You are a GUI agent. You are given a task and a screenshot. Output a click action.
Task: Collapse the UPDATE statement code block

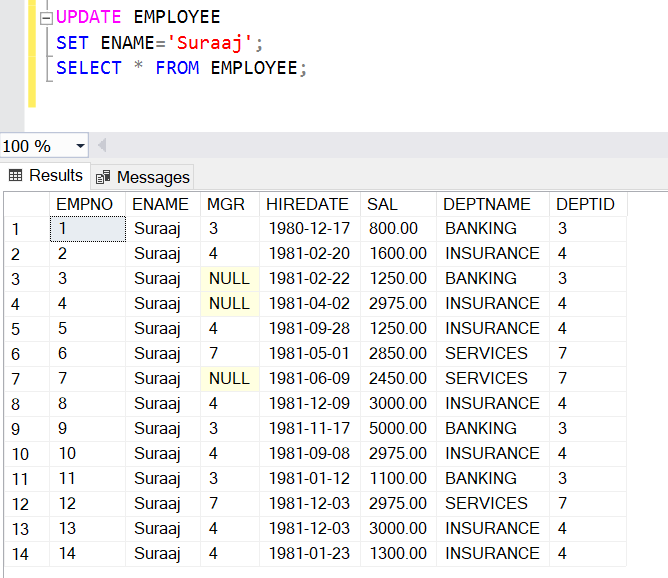pyautogui.click(x=46, y=18)
